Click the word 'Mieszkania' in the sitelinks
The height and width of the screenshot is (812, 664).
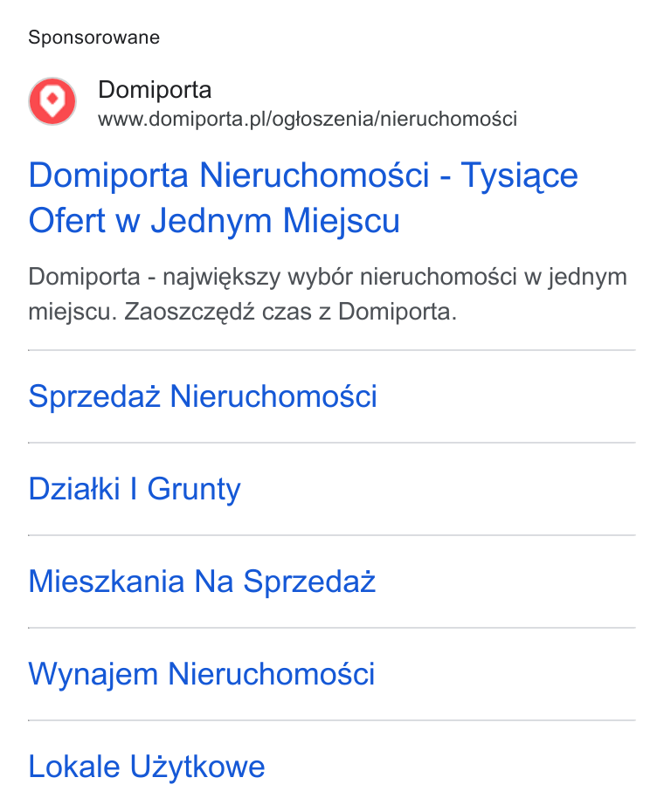click(x=107, y=581)
